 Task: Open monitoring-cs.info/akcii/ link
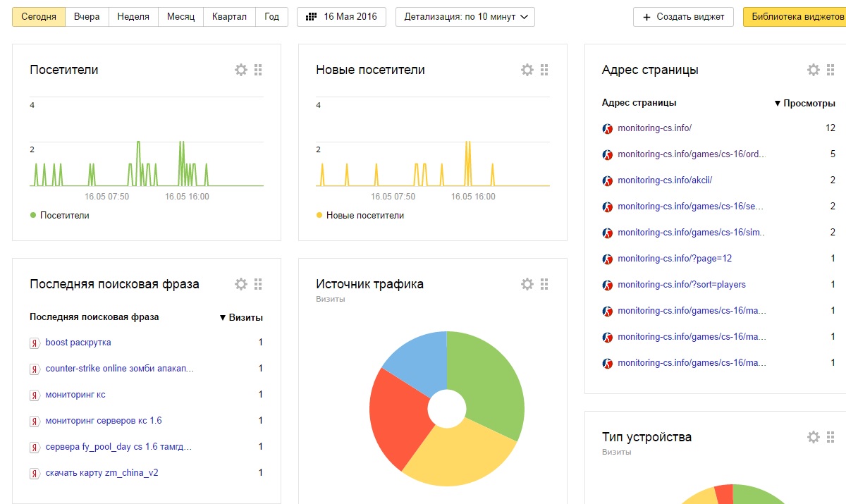[x=665, y=180]
